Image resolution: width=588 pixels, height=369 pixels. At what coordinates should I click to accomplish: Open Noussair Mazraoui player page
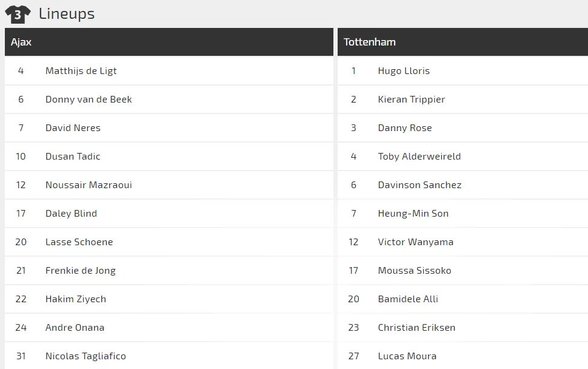[89, 185]
